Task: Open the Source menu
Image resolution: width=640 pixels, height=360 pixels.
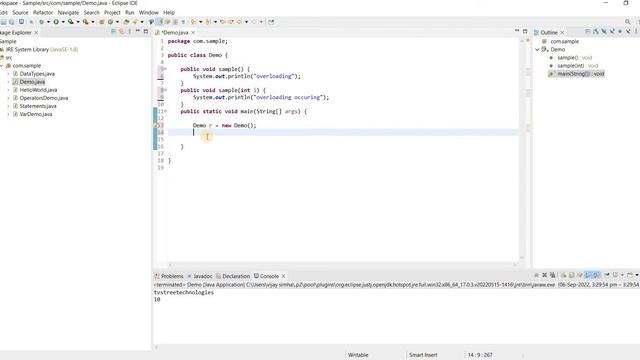Action: [20, 13]
